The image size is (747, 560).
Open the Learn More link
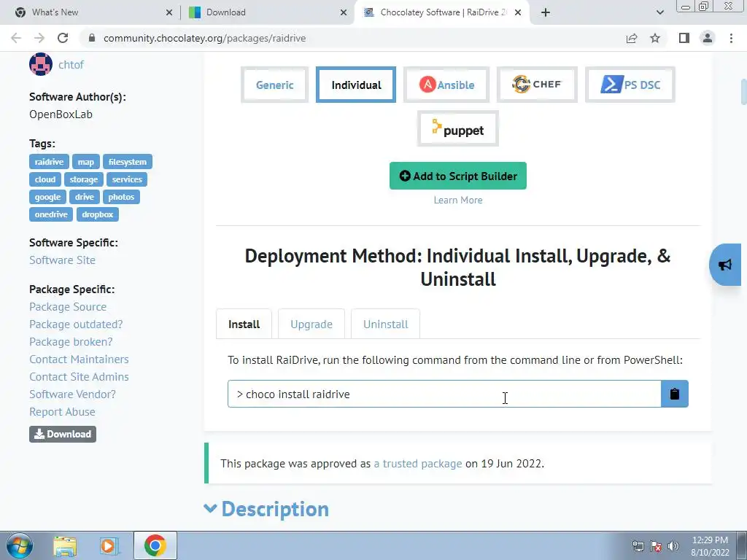[458, 200]
